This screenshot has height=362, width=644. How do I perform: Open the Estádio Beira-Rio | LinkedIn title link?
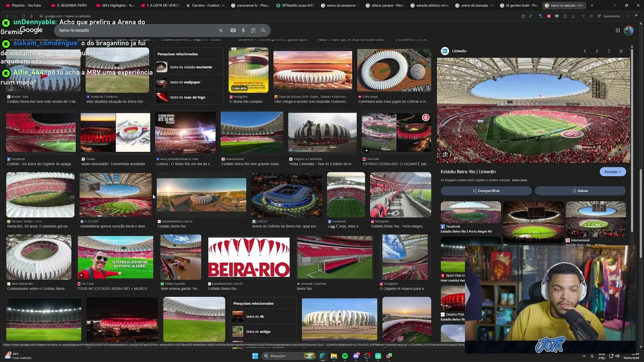468,171
